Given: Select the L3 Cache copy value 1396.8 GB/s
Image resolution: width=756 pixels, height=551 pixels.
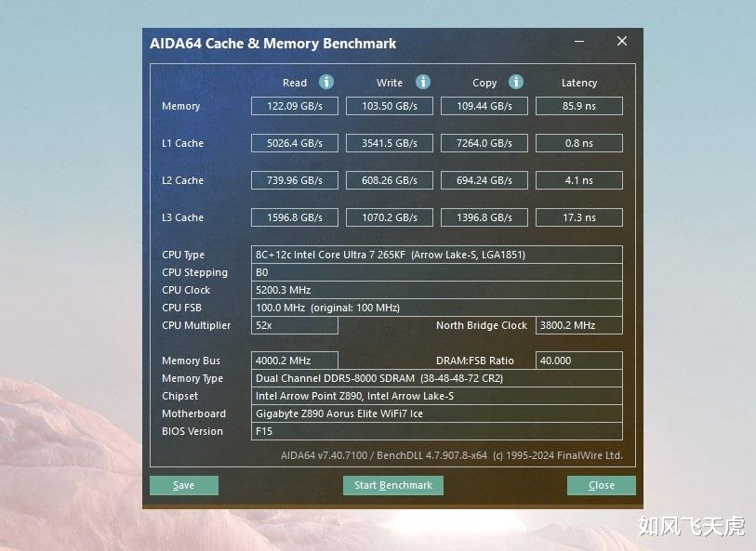Looking at the screenshot, I should point(484,217).
